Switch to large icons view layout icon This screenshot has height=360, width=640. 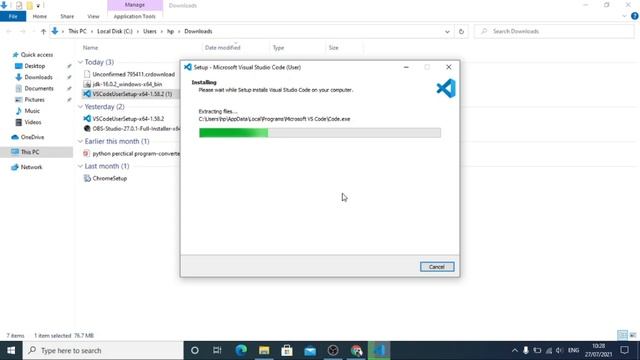pos(633,335)
